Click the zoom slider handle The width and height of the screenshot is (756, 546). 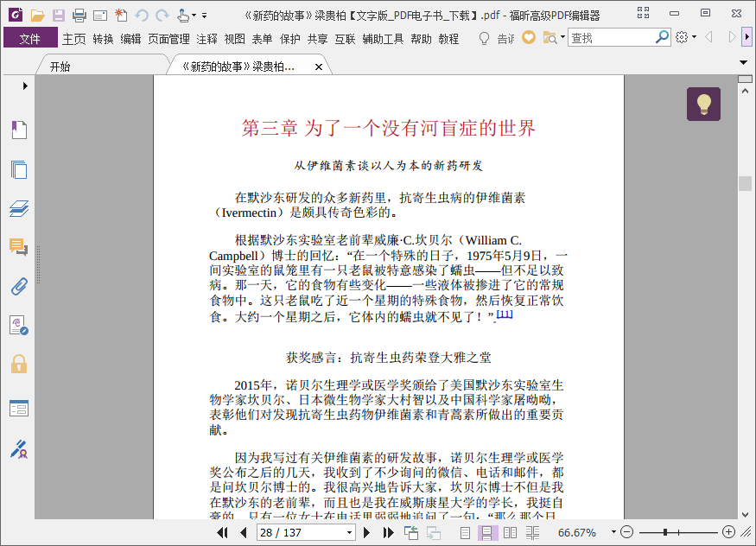coord(665,532)
